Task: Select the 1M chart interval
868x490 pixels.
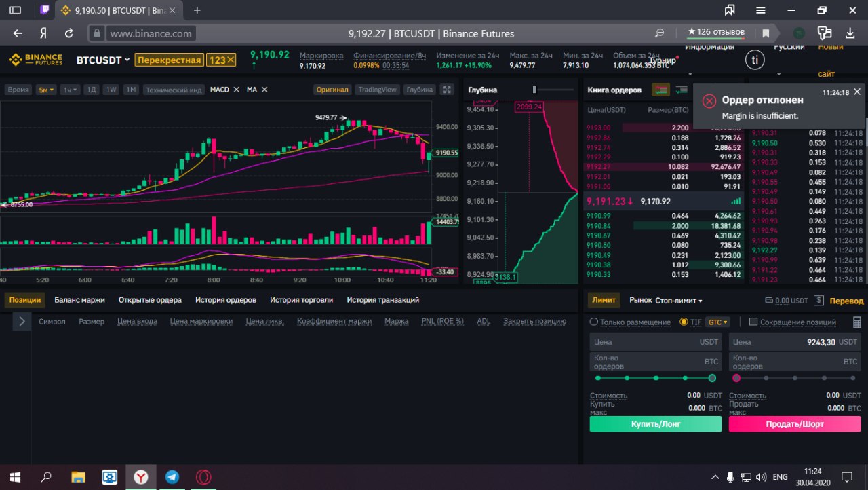Action: pyautogui.click(x=132, y=90)
